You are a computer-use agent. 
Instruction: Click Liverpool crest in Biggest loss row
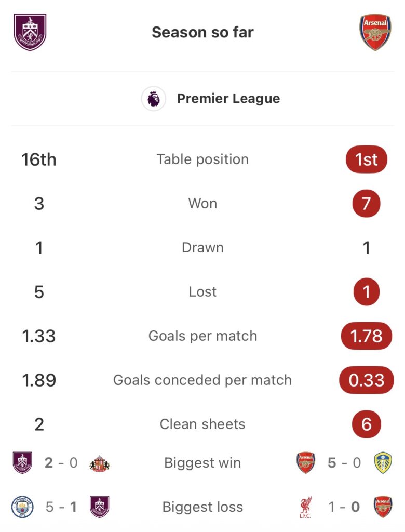click(306, 507)
